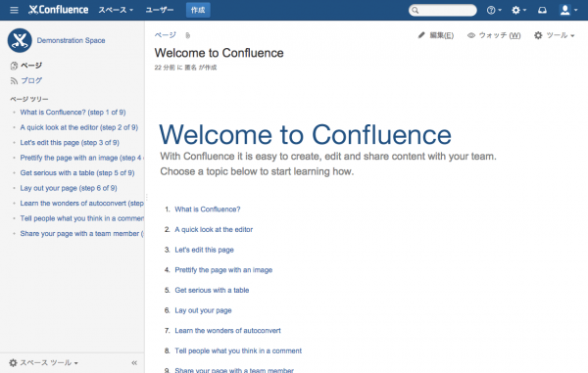Click content link 8. Tell people what you think in a comment
Image resolution: width=588 pixels, height=373 pixels.
point(238,350)
